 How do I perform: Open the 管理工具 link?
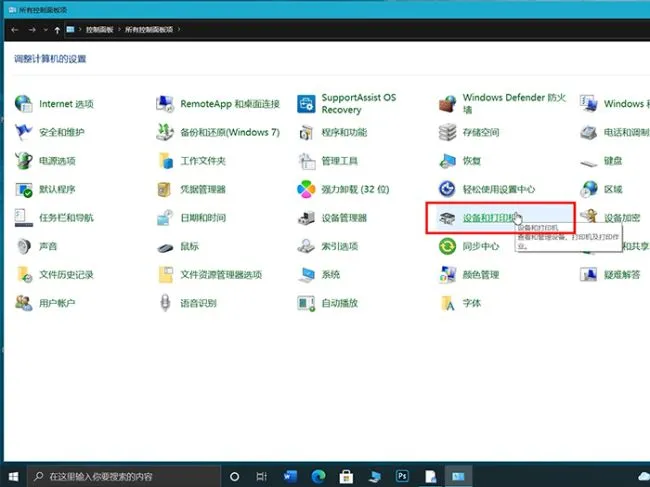pyautogui.click(x=340, y=160)
